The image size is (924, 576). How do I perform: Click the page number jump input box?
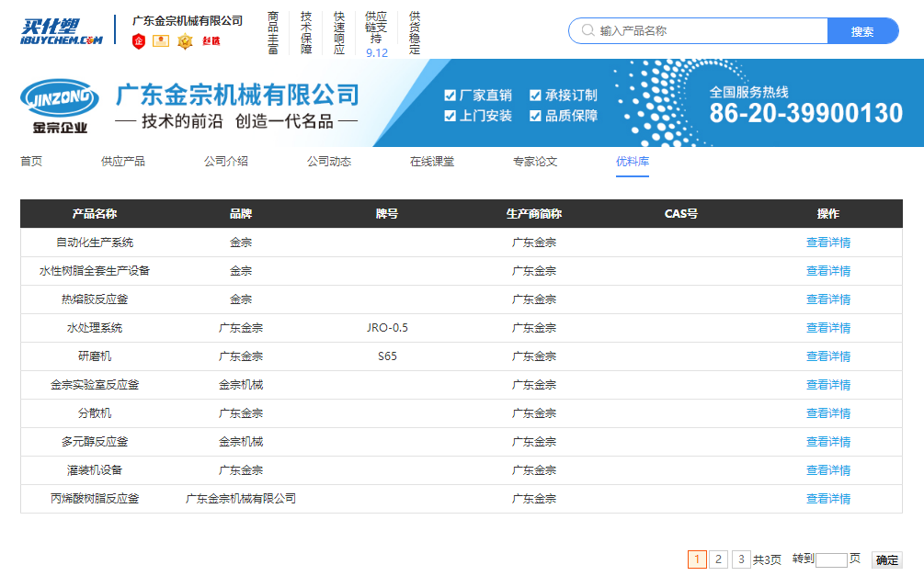pos(831,559)
